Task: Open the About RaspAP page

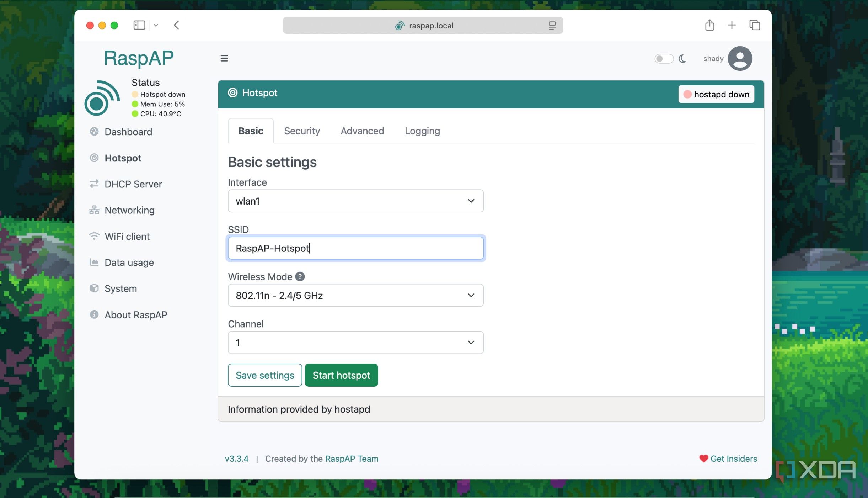Action: click(x=128, y=314)
